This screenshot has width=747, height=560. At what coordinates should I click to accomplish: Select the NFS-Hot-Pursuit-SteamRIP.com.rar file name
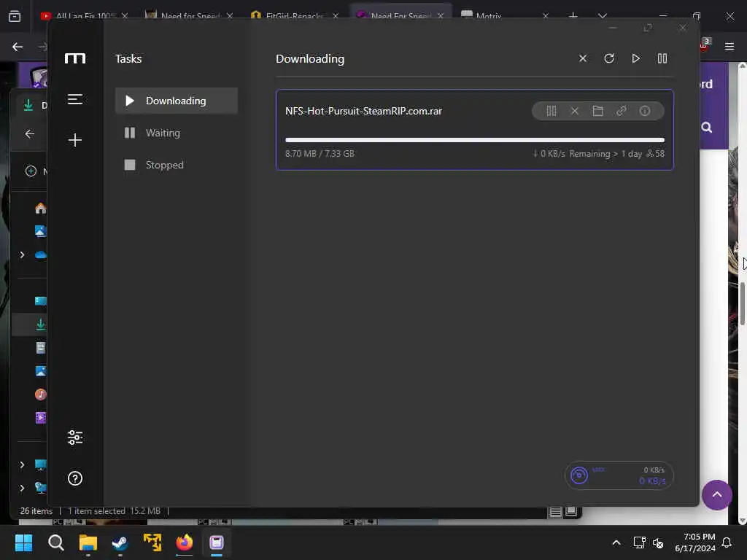[363, 111]
